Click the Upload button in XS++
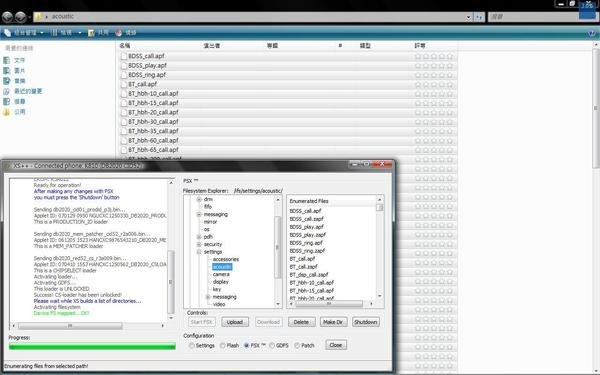 click(x=235, y=322)
